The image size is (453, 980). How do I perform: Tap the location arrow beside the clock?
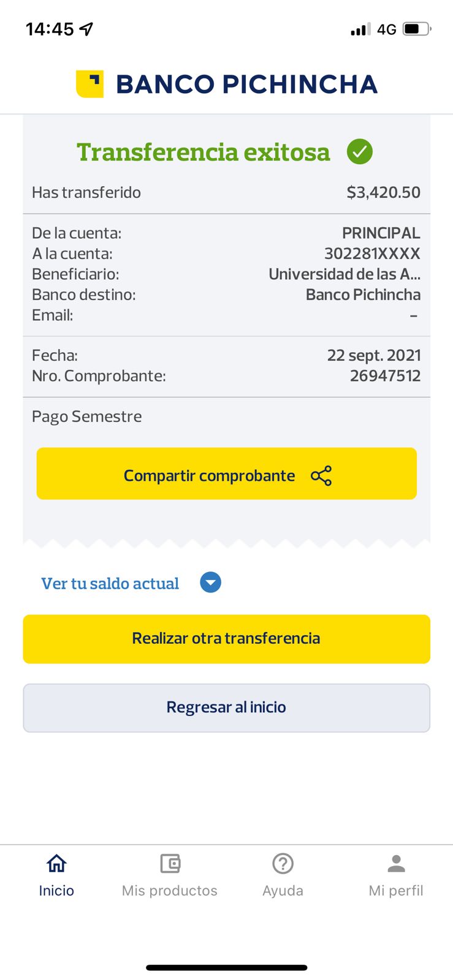point(86,29)
